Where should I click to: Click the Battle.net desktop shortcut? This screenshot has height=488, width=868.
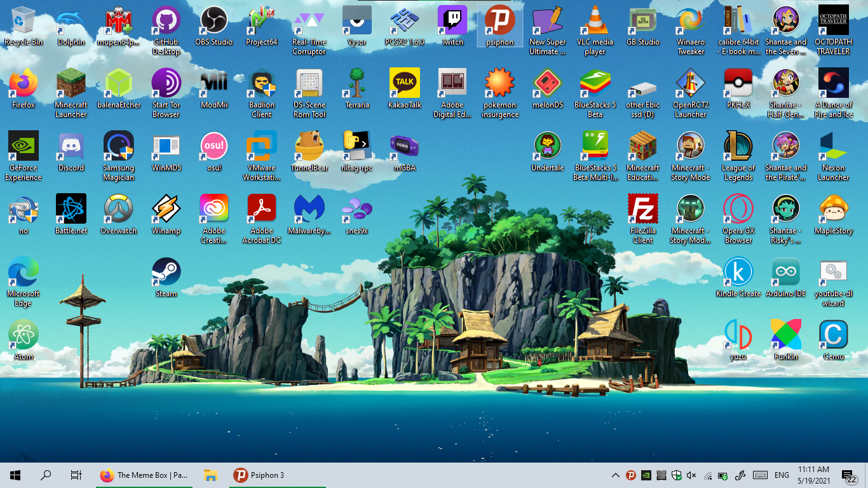pos(71,215)
